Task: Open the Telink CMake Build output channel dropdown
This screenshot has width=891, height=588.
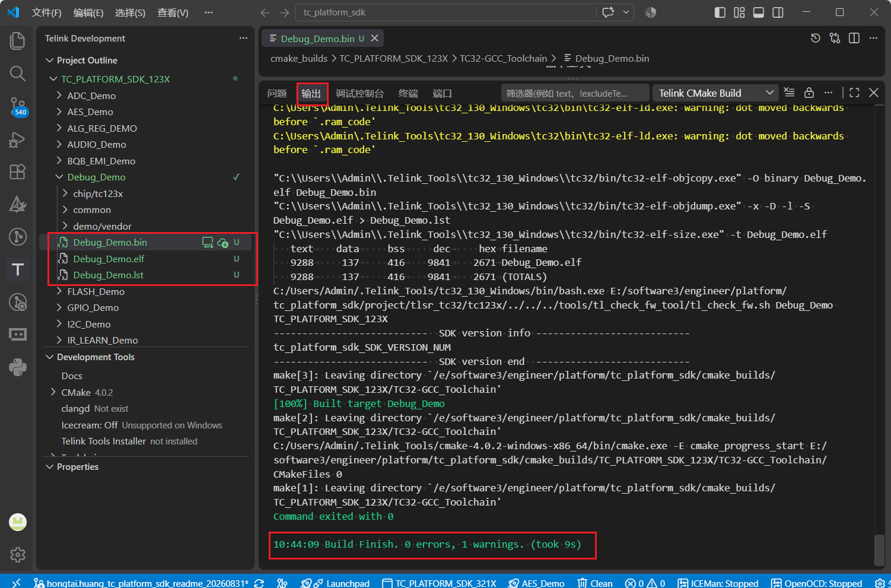Action: 715,93
